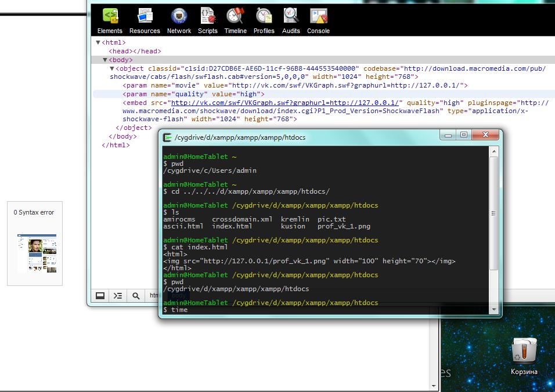Select the html breadcrumb in the status bar
The width and height of the screenshot is (555, 392).
[x=155, y=295]
